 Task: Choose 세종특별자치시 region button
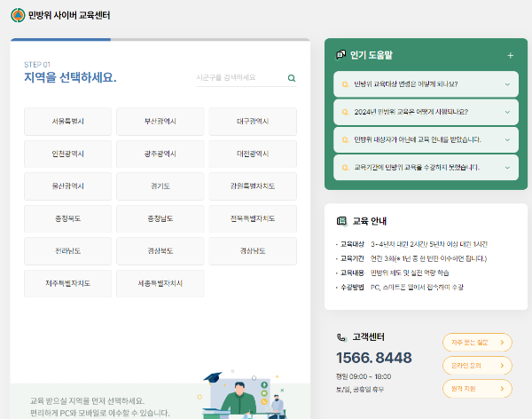[x=160, y=283]
